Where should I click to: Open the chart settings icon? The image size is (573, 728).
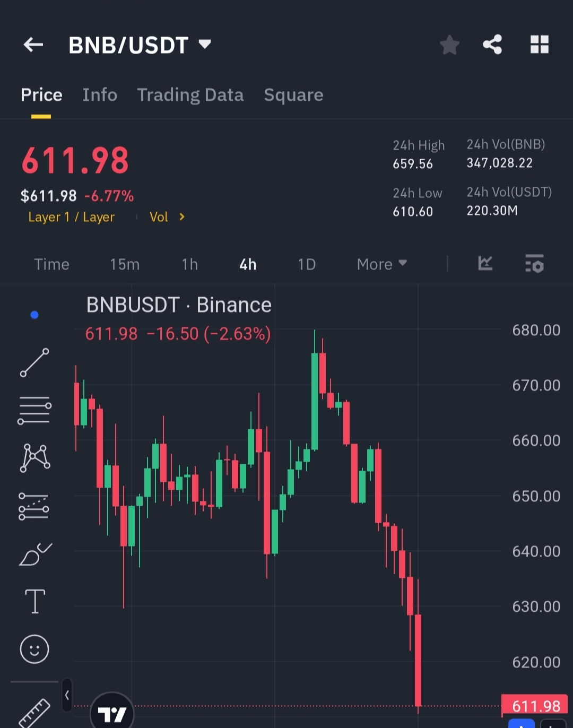534,263
